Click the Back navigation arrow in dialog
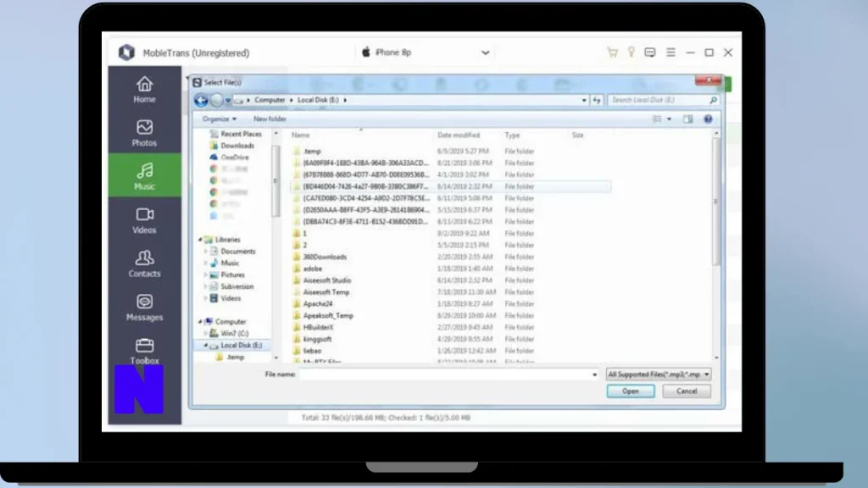 coord(201,100)
